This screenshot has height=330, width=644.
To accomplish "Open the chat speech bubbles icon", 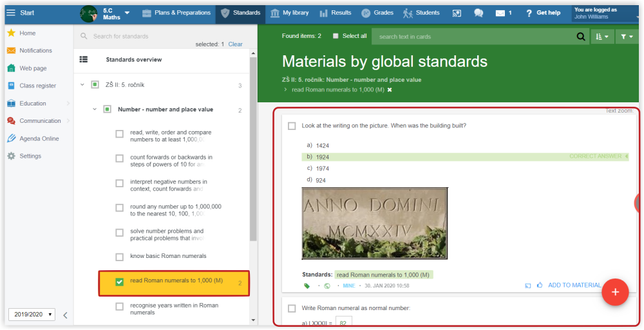I will 478,13.
